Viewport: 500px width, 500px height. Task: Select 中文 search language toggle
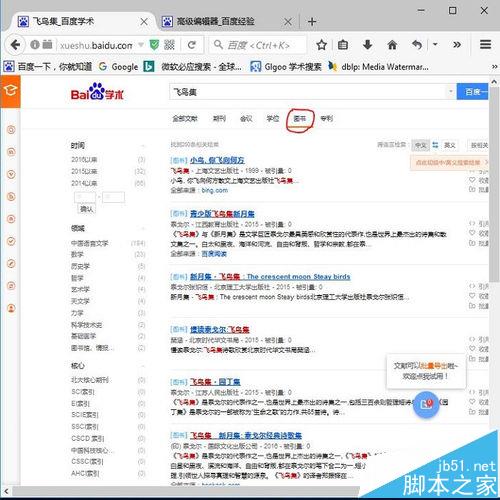coord(421,145)
